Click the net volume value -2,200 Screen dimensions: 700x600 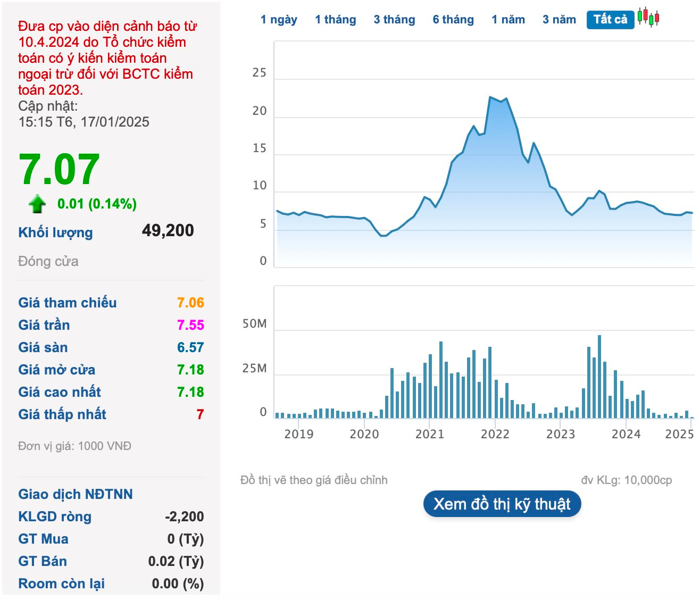pyautogui.click(x=185, y=516)
